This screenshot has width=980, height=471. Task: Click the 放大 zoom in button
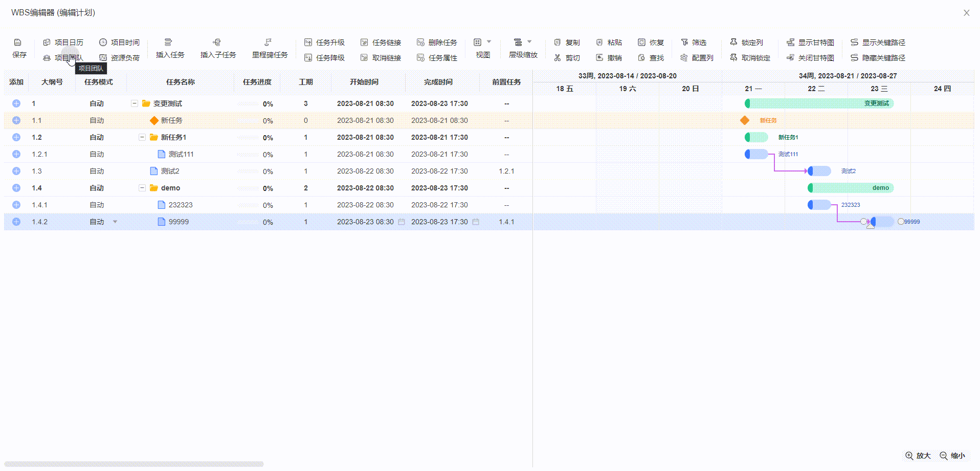click(x=918, y=456)
